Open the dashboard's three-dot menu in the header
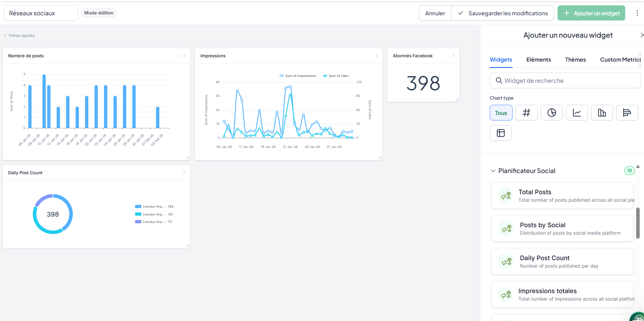The height and width of the screenshot is (321, 644). [x=637, y=13]
